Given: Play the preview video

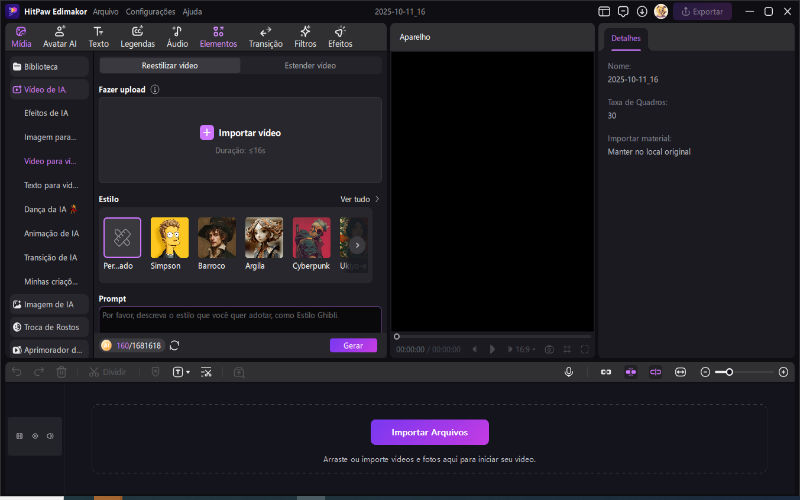Looking at the screenshot, I should coord(492,349).
